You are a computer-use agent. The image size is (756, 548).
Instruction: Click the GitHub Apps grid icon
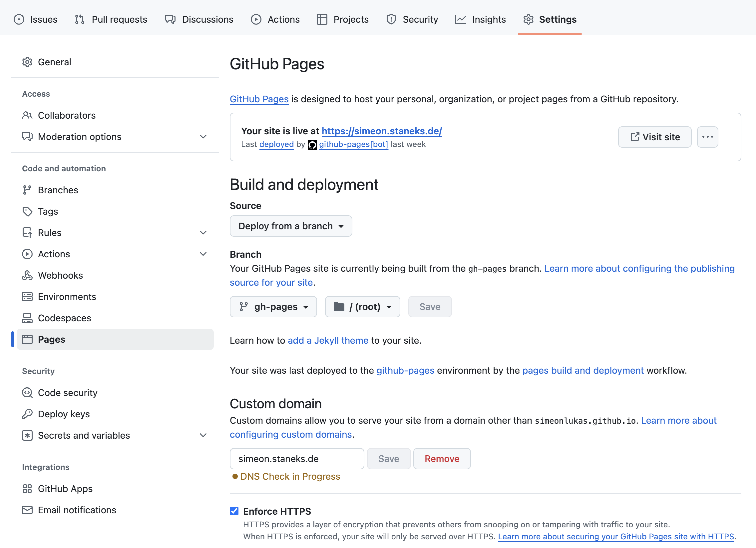[x=27, y=489]
